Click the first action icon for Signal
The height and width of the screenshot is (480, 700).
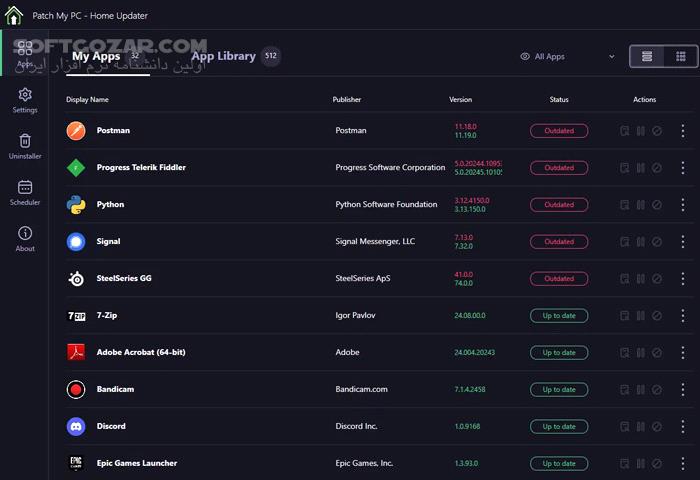coord(624,242)
